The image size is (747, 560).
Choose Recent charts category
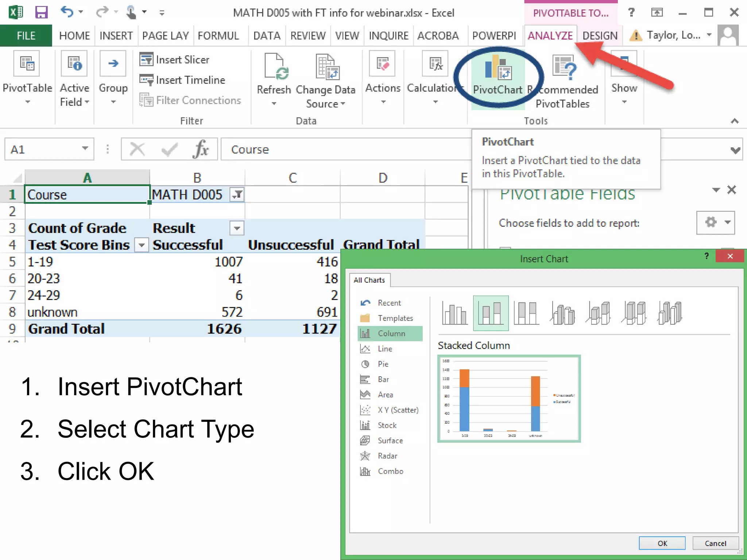point(390,303)
